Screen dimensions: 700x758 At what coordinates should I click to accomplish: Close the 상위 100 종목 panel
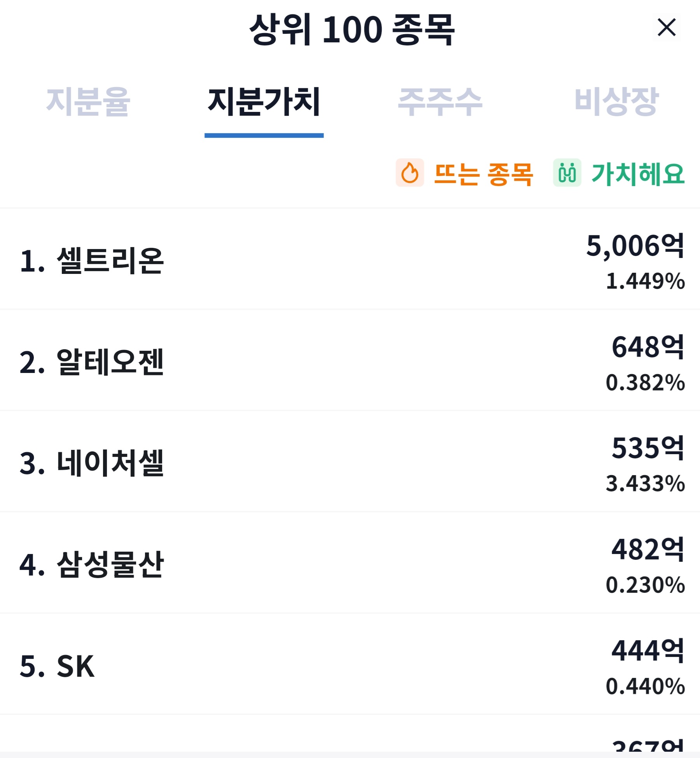pos(667,27)
